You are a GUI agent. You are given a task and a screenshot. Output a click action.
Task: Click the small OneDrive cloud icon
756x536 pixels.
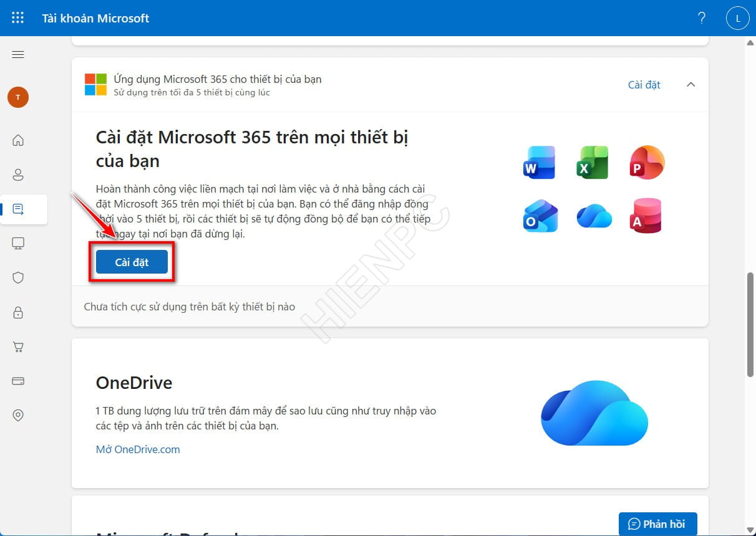pyautogui.click(x=594, y=216)
